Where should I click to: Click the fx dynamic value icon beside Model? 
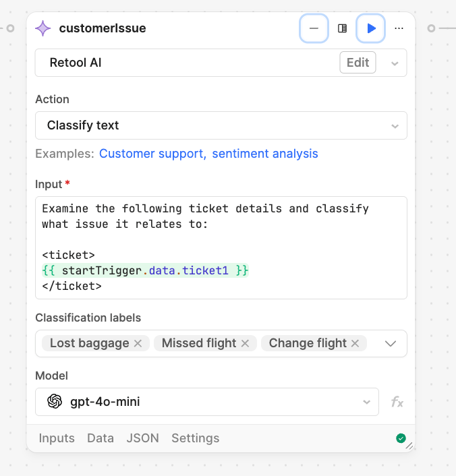pos(397,402)
